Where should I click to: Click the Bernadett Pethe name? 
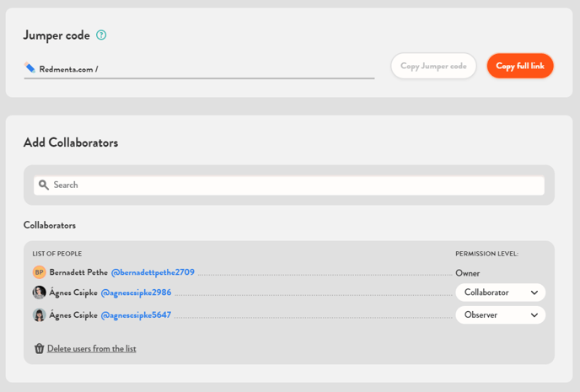78,272
